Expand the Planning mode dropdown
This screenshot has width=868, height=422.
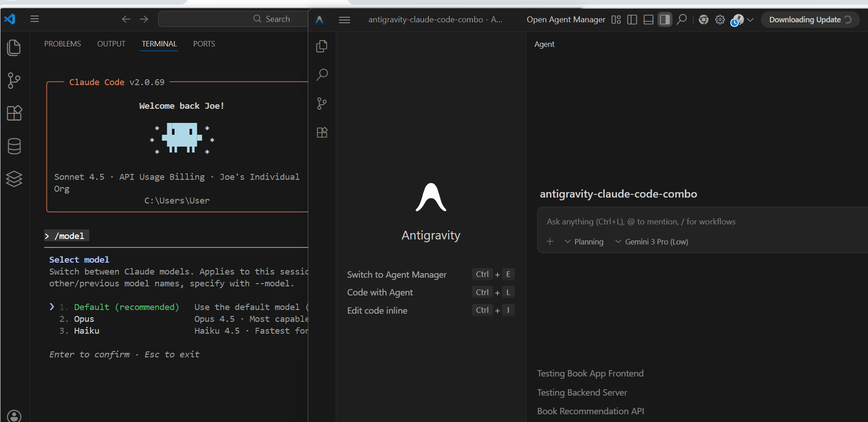click(x=584, y=242)
